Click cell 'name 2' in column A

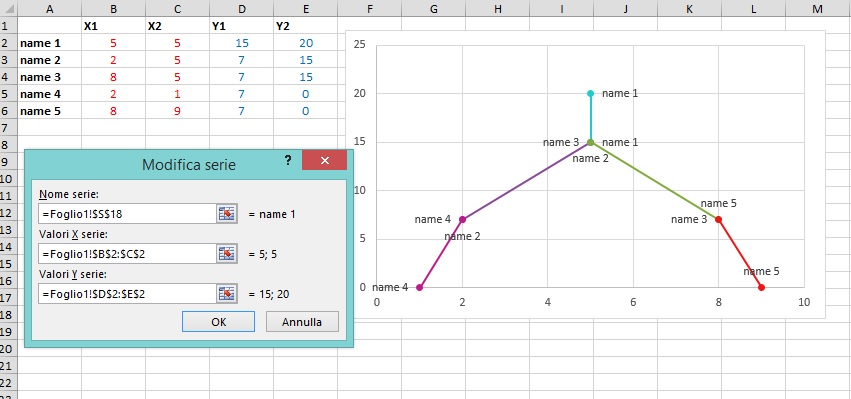click(x=50, y=60)
